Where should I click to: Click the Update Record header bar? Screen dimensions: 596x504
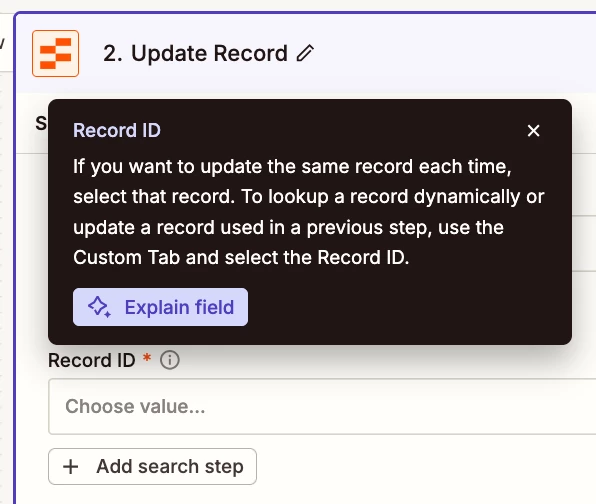click(306, 53)
